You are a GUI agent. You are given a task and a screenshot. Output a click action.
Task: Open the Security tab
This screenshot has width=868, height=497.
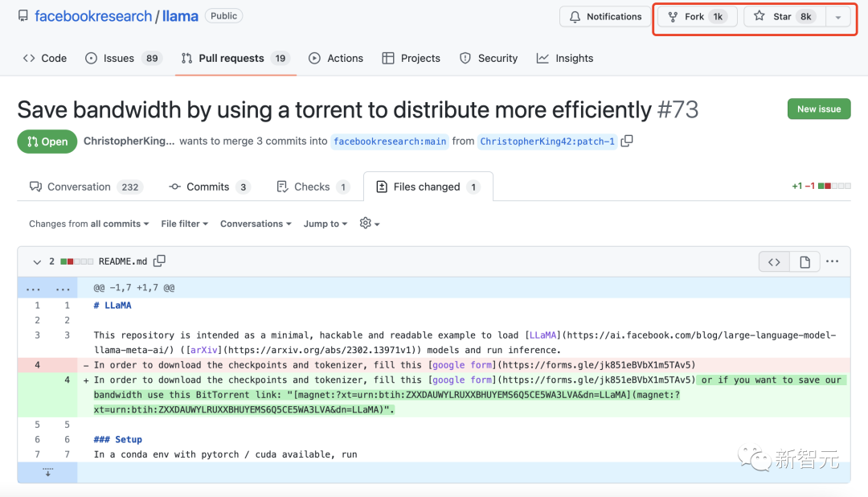489,58
